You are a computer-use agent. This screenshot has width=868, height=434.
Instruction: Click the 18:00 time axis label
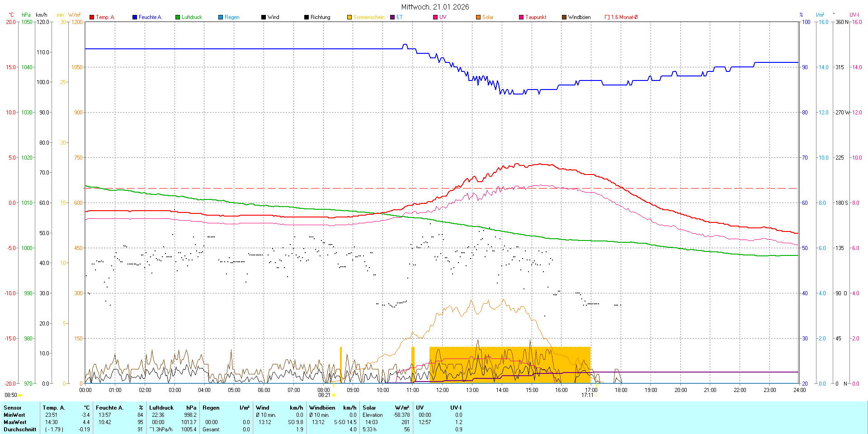tap(621, 390)
